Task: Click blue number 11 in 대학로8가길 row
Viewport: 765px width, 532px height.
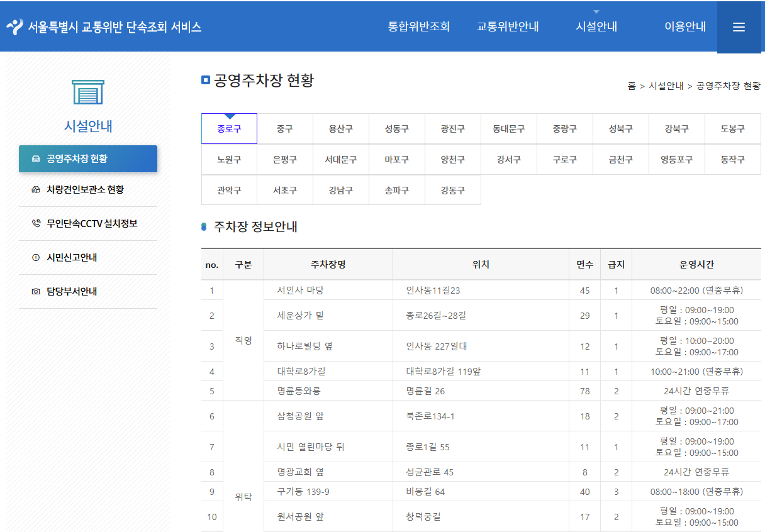Action: pyautogui.click(x=584, y=371)
